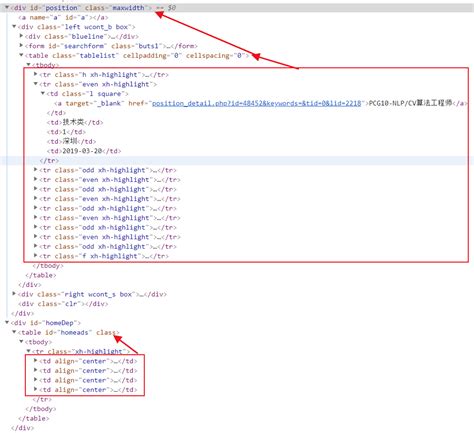Click the "even xh-highlight" class of the expanded tr
The image size is (474, 433).
[x=117, y=84]
